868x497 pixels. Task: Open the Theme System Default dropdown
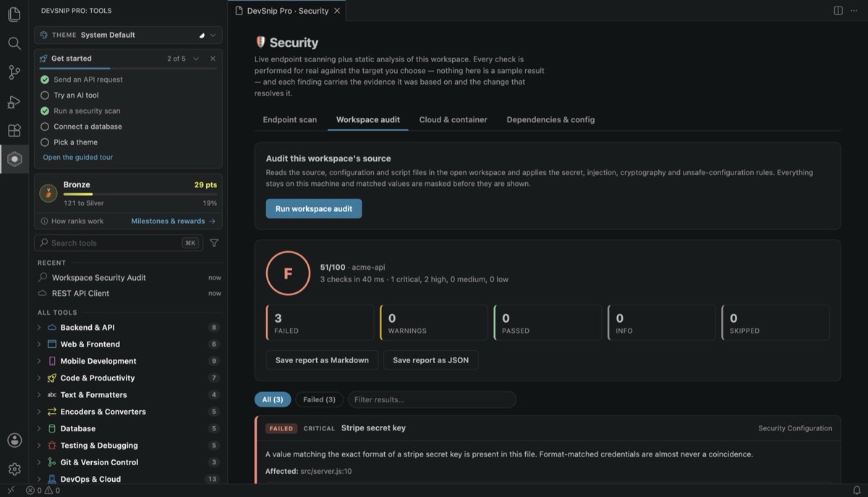tap(128, 35)
